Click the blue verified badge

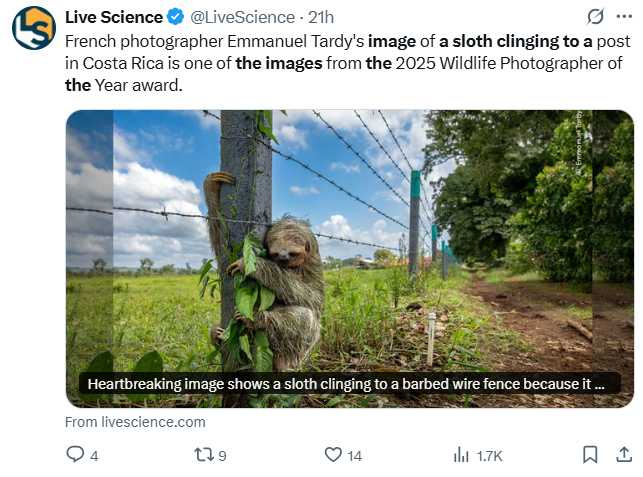176,17
